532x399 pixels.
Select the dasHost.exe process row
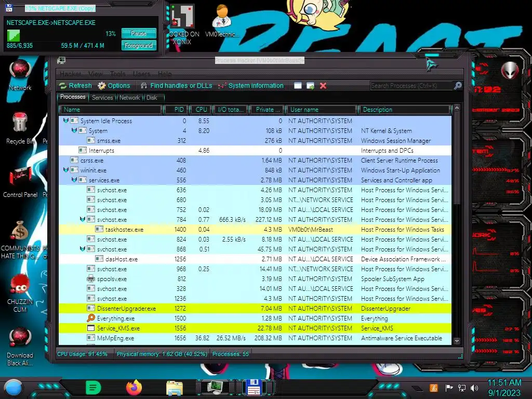coord(255,259)
